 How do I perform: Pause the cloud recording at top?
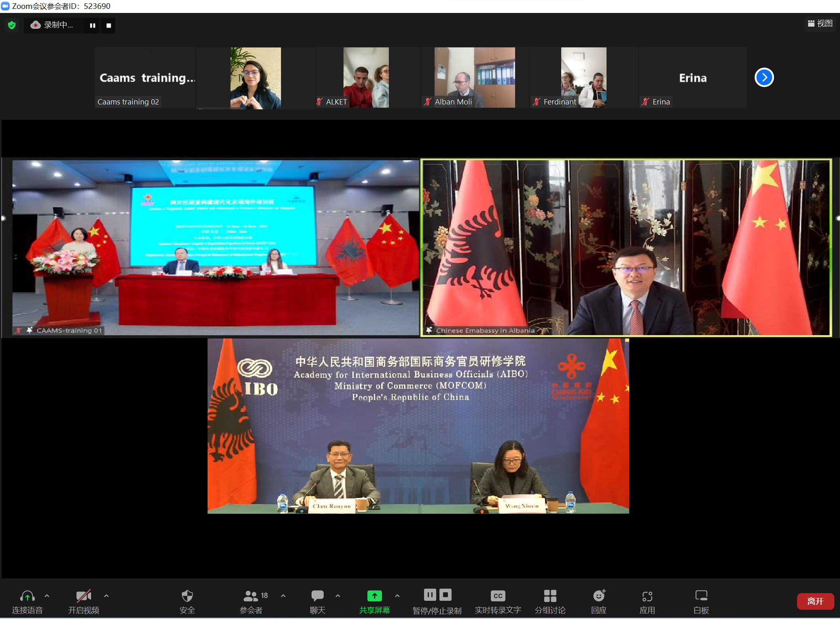(93, 26)
